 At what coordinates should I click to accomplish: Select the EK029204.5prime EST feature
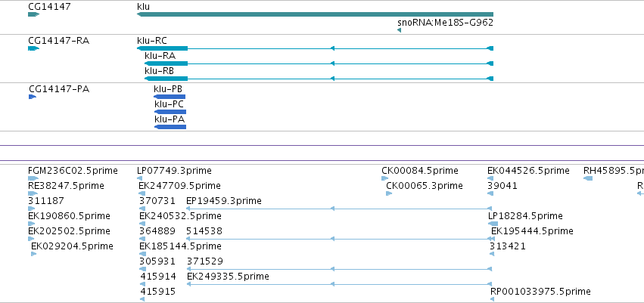pos(34,254)
